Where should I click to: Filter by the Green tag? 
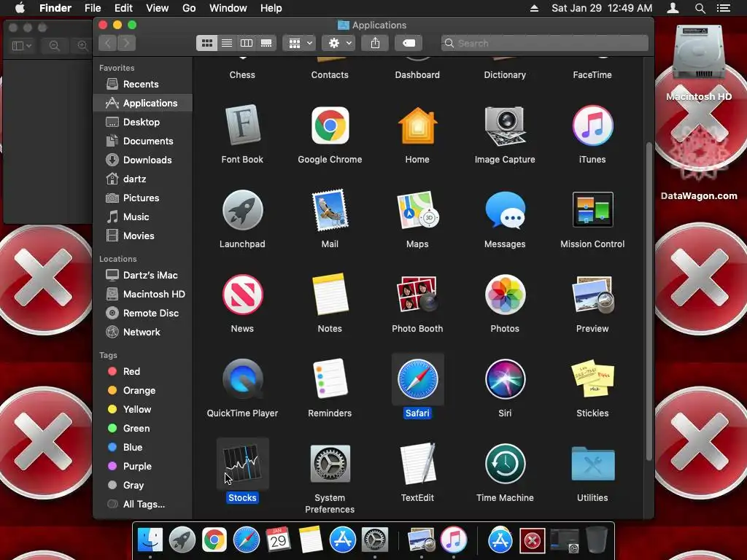[143, 428]
